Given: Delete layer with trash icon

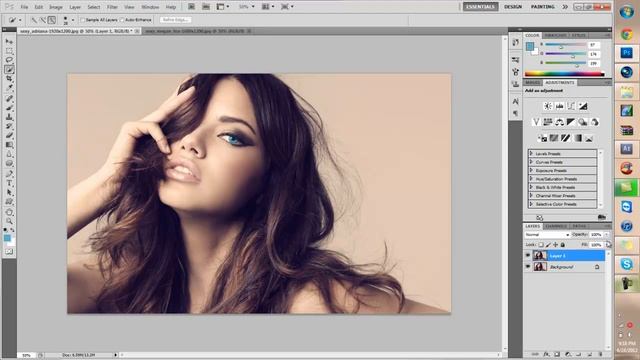Looking at the screenshot, I should 600,355.
